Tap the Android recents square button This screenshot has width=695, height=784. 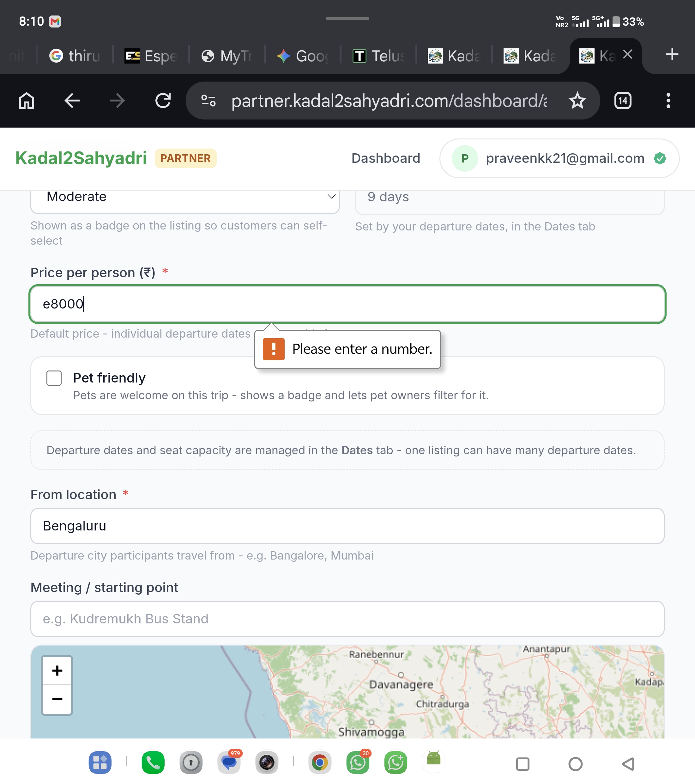(x=523, y=764)
